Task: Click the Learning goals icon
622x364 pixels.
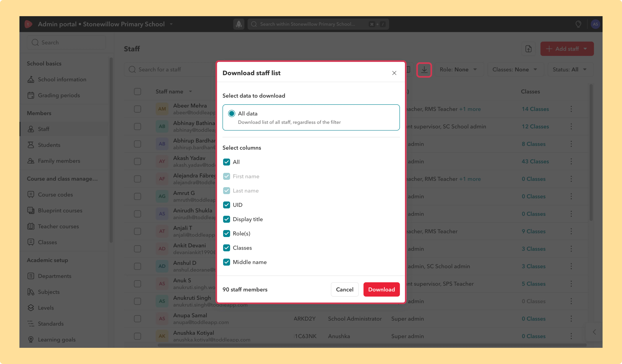Action: pos(31,340)
